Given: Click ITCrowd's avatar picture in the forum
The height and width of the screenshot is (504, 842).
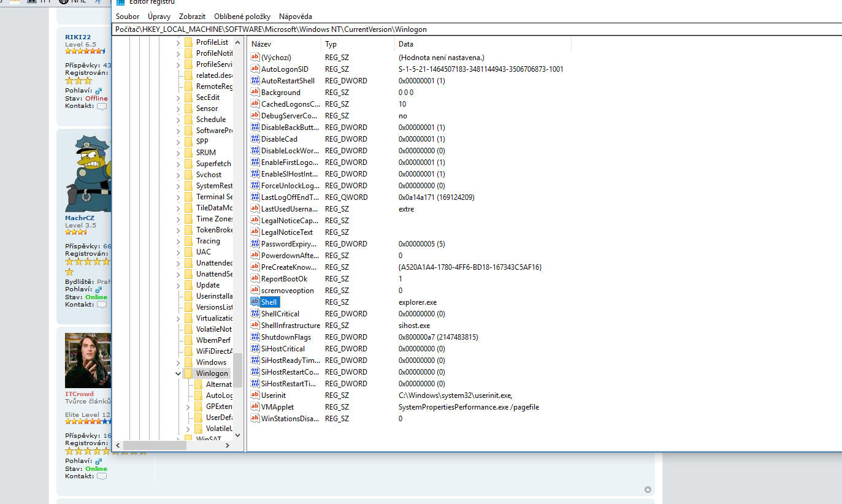Looking at the screenshot, I should click(x=88, y=361).
